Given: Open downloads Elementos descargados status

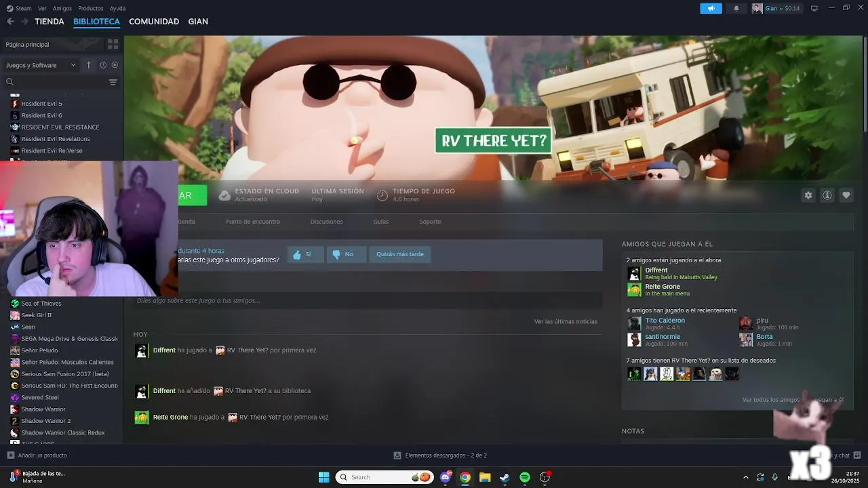Looking at the screenshot, I should point(440,455).
